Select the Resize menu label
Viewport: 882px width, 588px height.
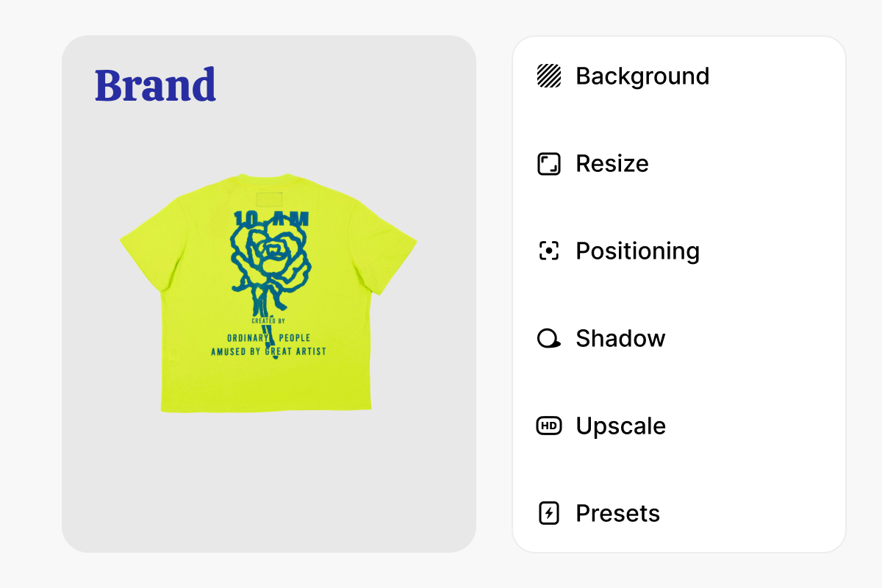point(612,163)
